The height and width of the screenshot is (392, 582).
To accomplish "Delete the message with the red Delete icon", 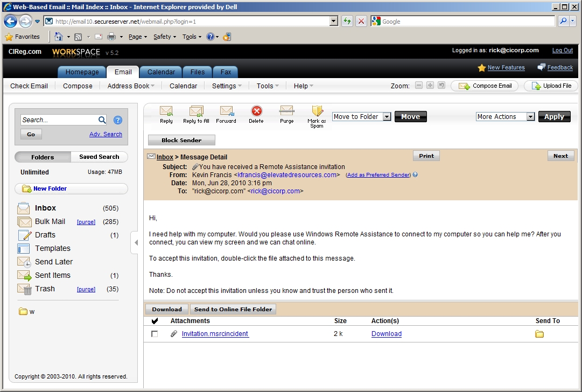I will tap(256, 111).
